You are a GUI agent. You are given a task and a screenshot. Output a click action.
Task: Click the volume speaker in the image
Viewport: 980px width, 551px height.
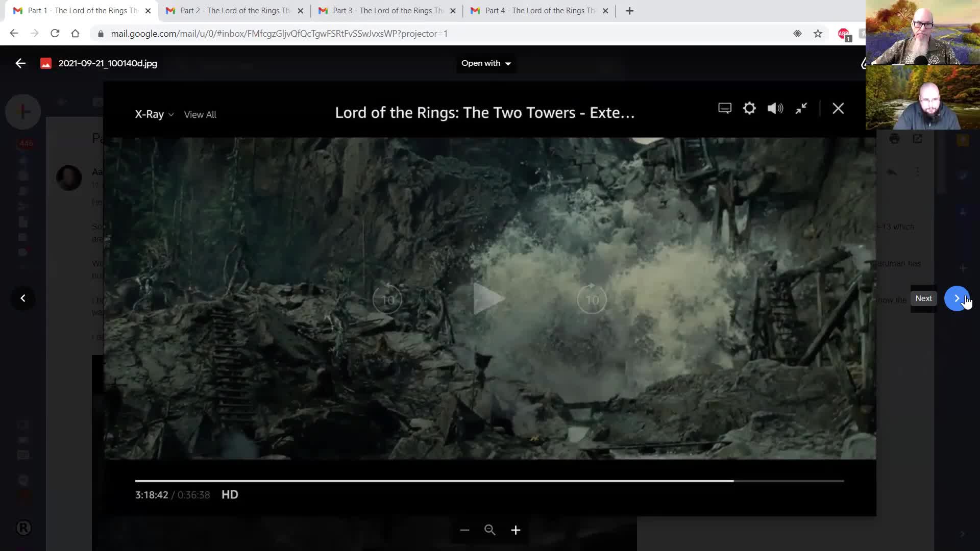pyautogui.click(x=775, y=108)
